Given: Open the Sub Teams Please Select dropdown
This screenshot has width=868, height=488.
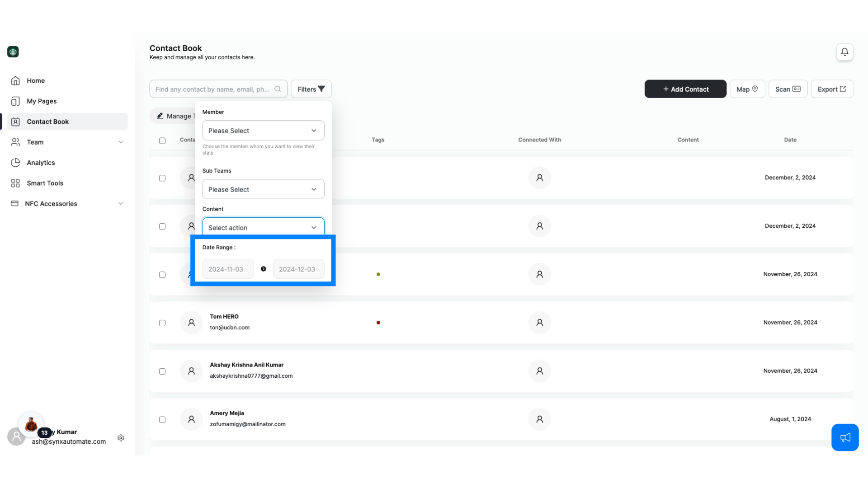Looking at the screenshot, I should point(263,189).
